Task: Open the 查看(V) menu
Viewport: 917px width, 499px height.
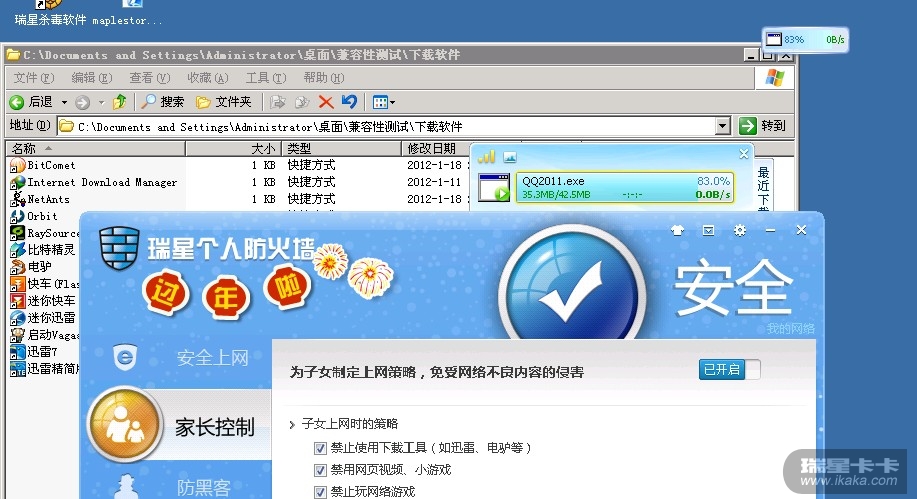Action: pos(150,78)
